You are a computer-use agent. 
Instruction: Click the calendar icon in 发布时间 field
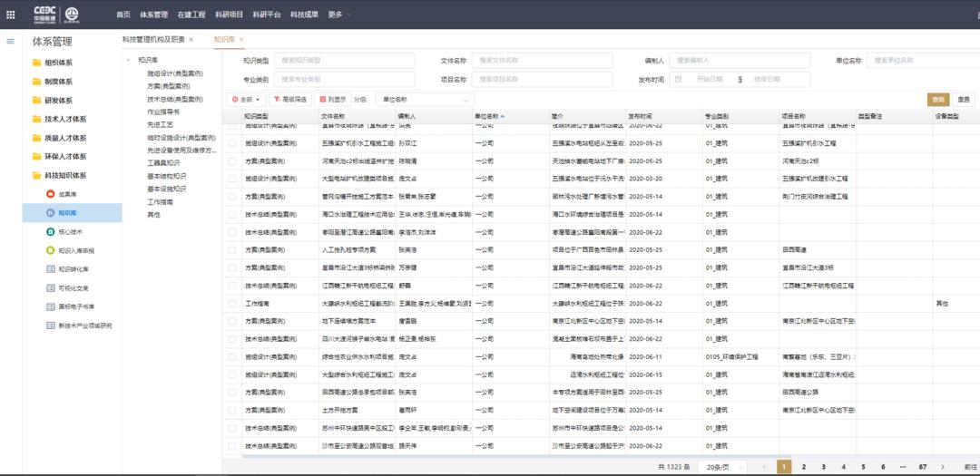(678, 79)
